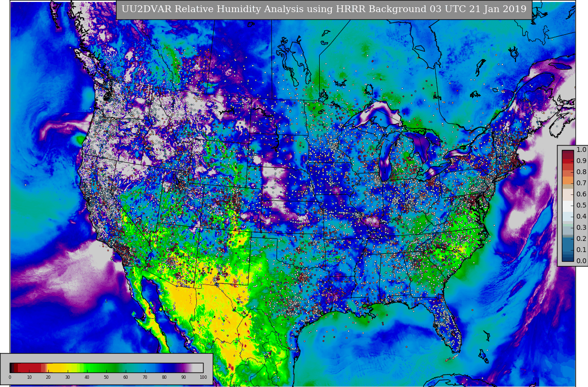Screen dimensions: 588x387
Task: Click the 70 tick label on humidity colorbar
Action: [145, 377]
